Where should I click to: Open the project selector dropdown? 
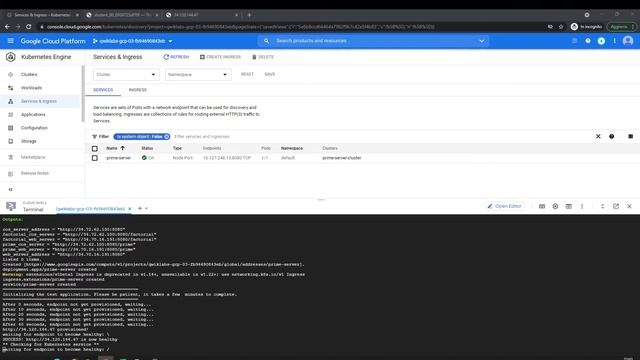[x=132, y=41]
